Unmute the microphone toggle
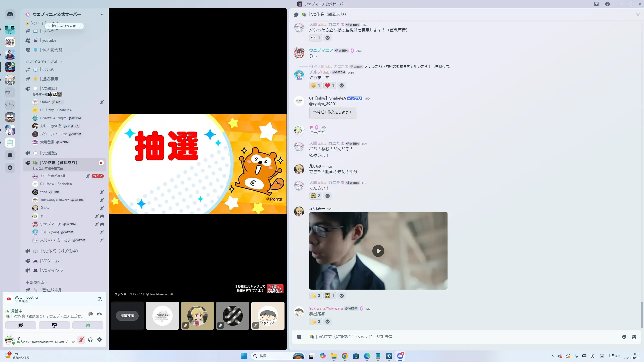The width and height of the screenshot is (644, 362). tap(81, 340)
